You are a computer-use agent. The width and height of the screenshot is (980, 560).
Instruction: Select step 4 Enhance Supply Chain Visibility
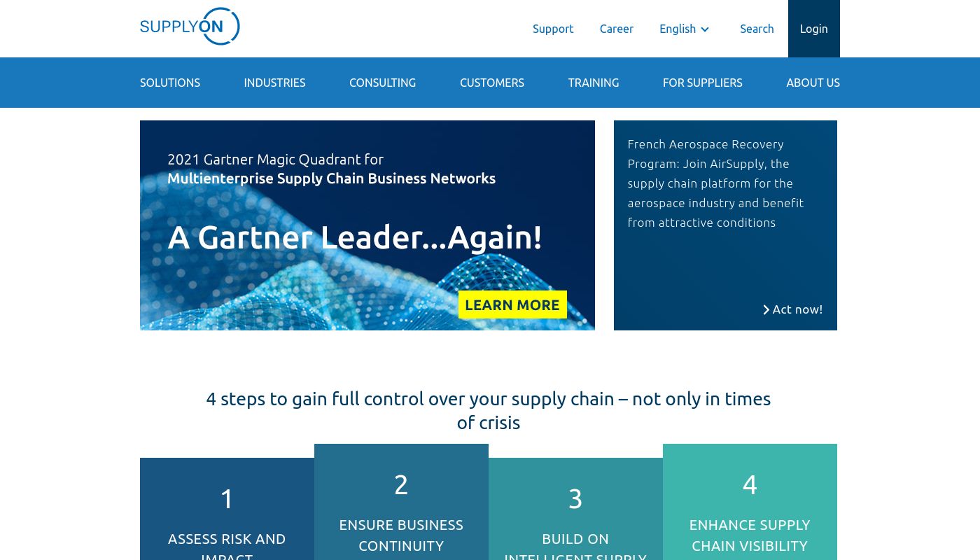click(x=750, y=502)
